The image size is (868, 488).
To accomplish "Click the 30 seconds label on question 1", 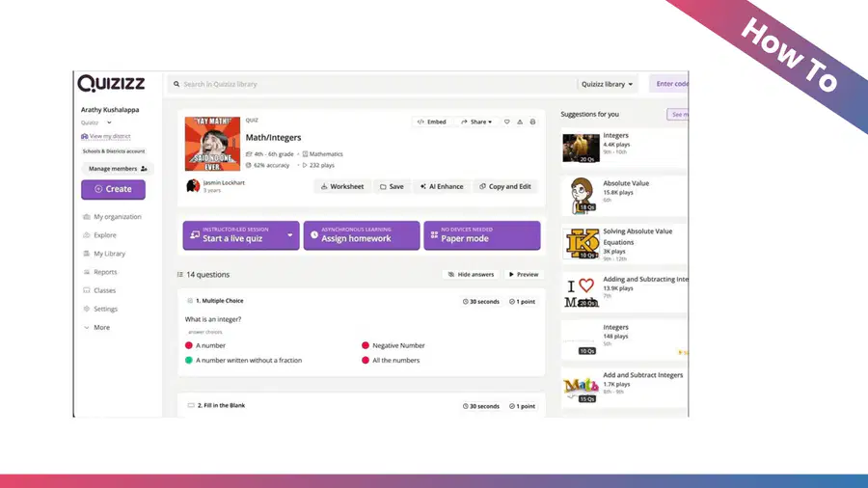I will [481, 302].
